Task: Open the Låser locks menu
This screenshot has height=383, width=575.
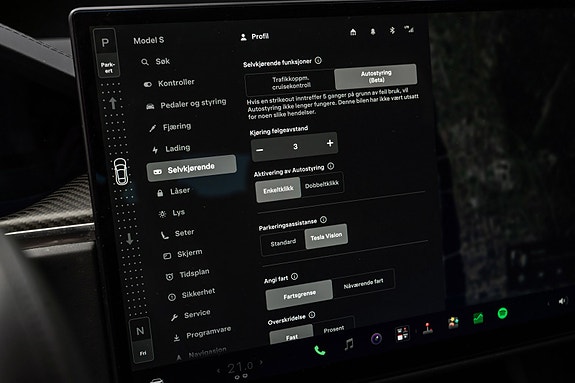Action: (173, 192)
